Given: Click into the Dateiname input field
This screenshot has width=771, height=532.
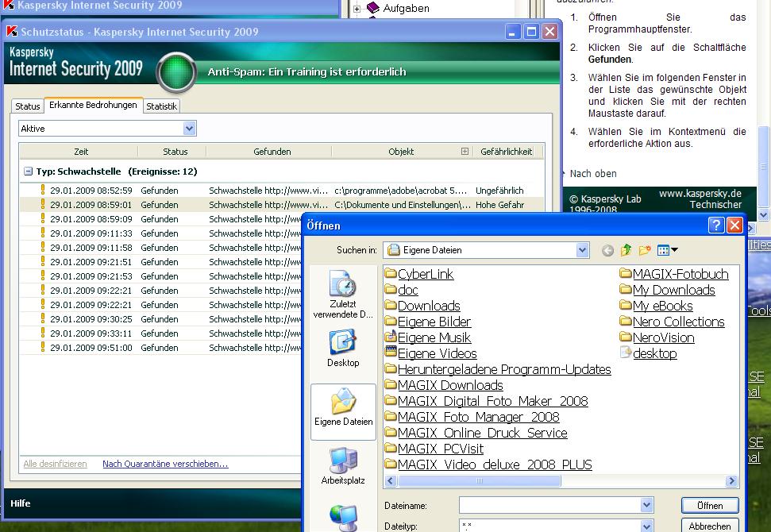Looking at the screenshot, I should [x=549, y=505].
